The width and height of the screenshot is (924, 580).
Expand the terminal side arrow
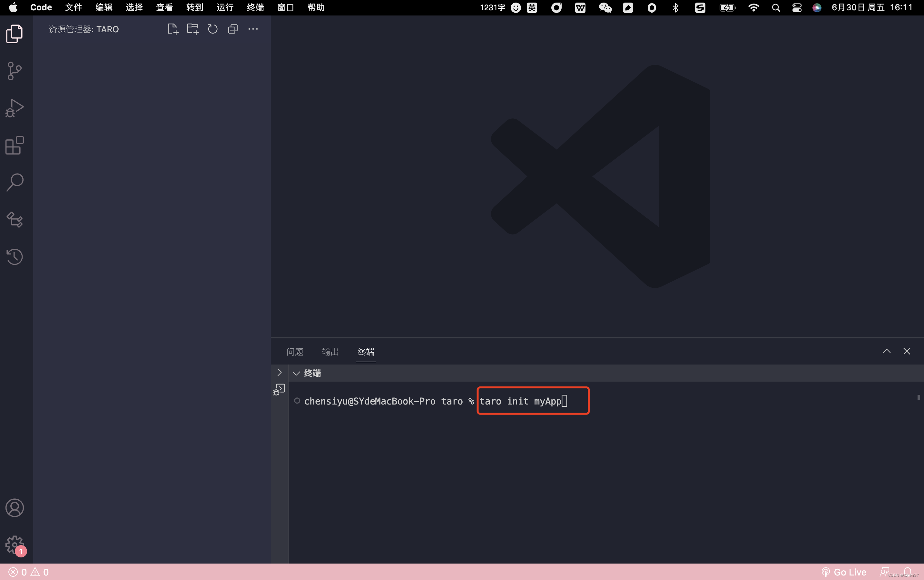[280, 373]
